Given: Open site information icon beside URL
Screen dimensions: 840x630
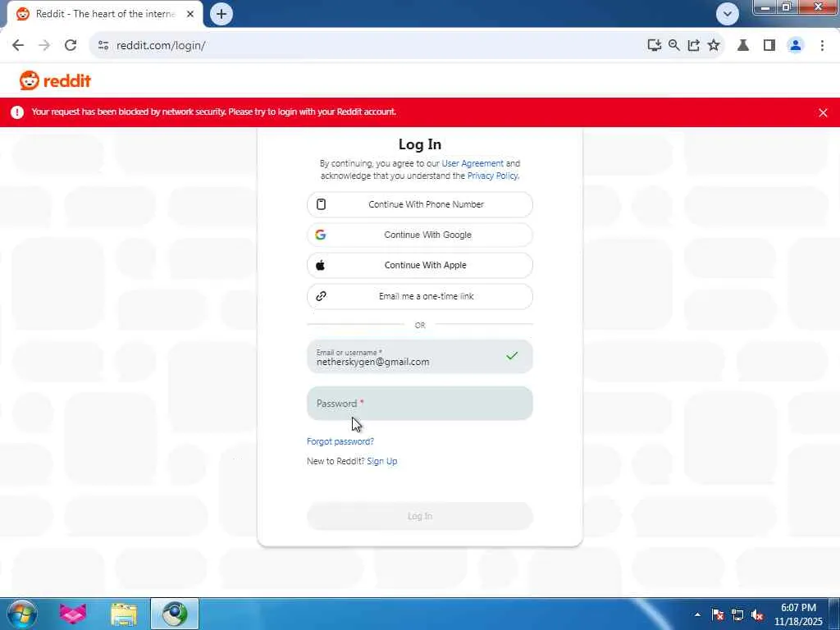Looking at the screenshot, I should tap(103, 46).
